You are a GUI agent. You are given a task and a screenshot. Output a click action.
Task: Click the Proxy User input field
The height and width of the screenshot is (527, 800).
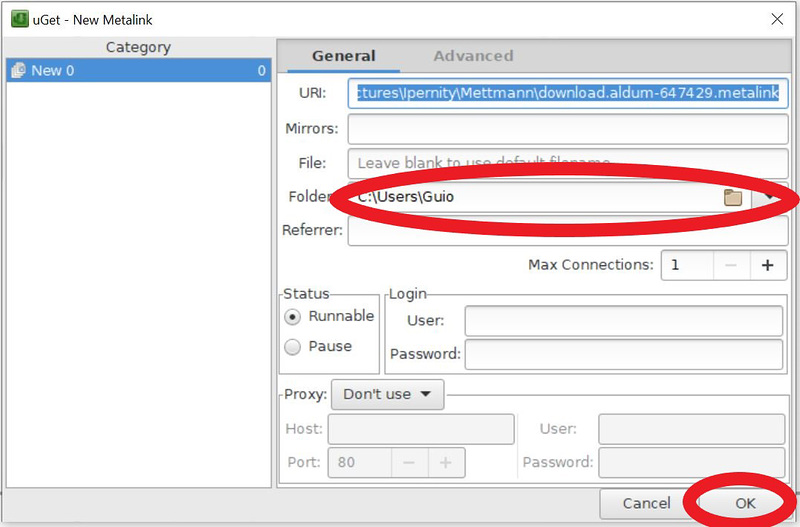point(691,429)
